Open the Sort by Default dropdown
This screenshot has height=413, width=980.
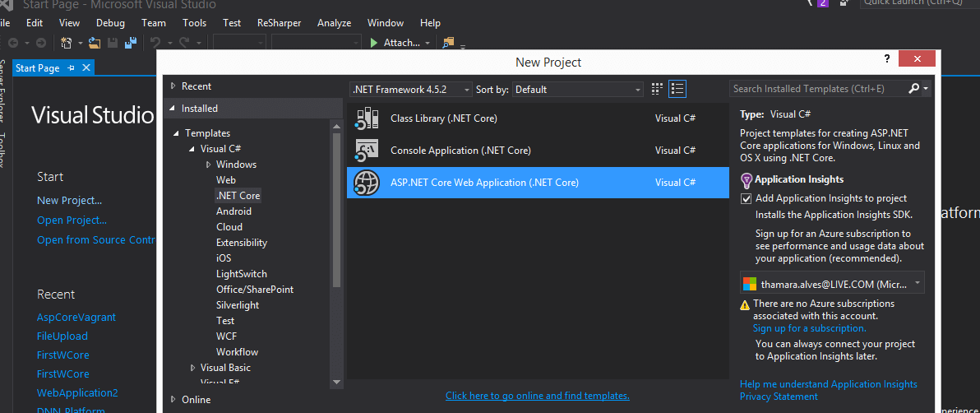(577, 90)
